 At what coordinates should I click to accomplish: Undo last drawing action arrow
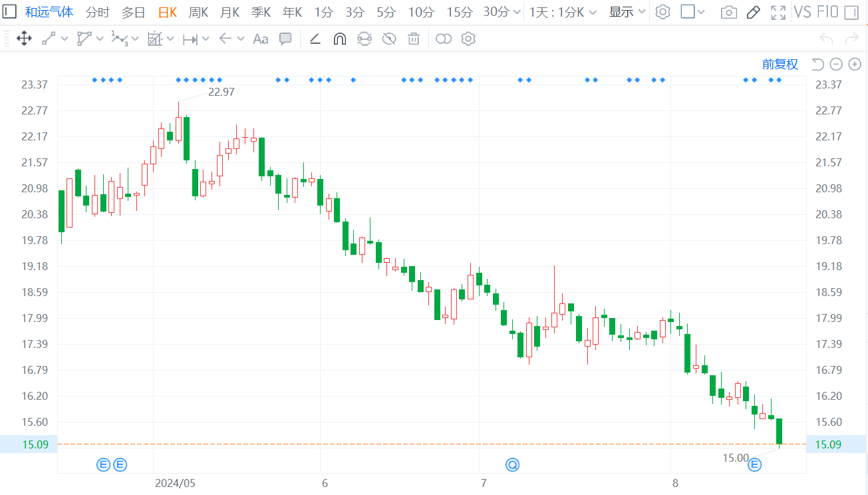pos(827,39)
